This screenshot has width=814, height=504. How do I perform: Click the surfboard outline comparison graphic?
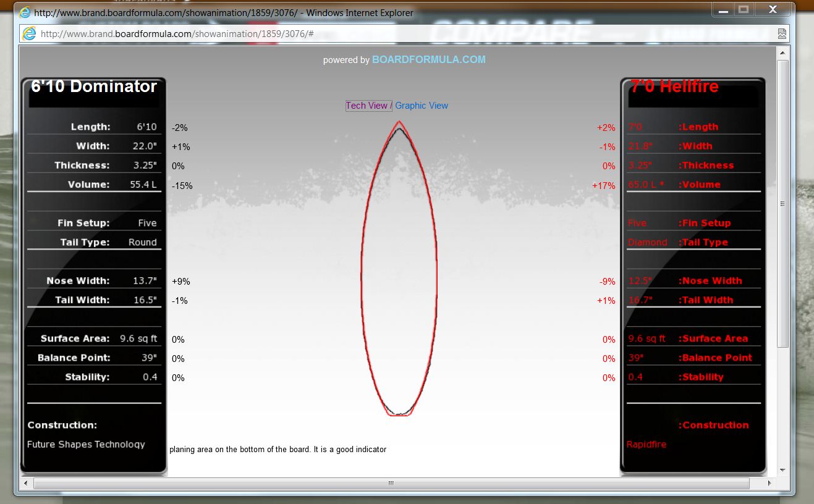(399, 269)
